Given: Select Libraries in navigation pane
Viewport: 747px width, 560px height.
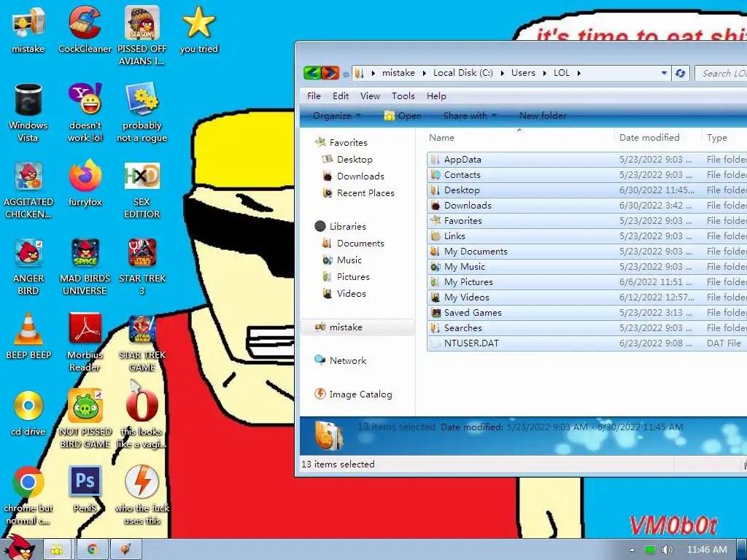Looking at the screenshot, I should click(341, 227).
